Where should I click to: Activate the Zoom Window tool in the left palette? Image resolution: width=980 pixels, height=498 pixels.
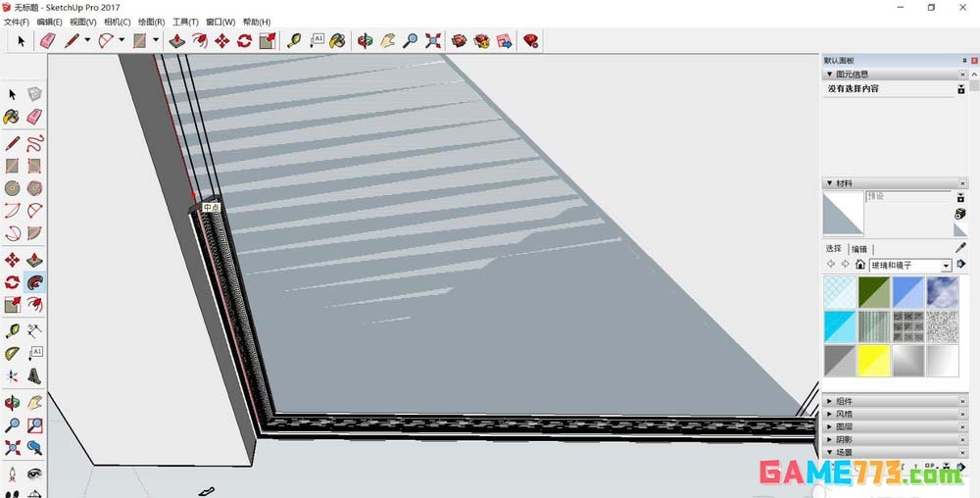coord(35,425)
